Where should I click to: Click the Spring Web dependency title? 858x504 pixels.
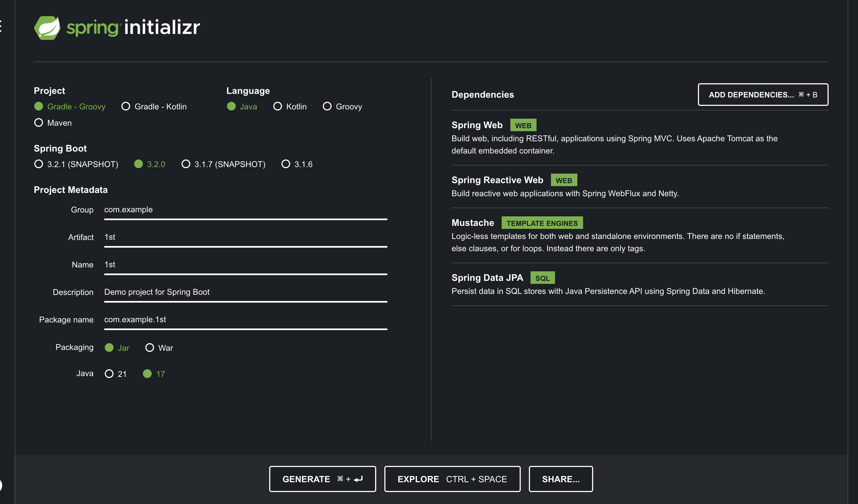pos(477,125)
